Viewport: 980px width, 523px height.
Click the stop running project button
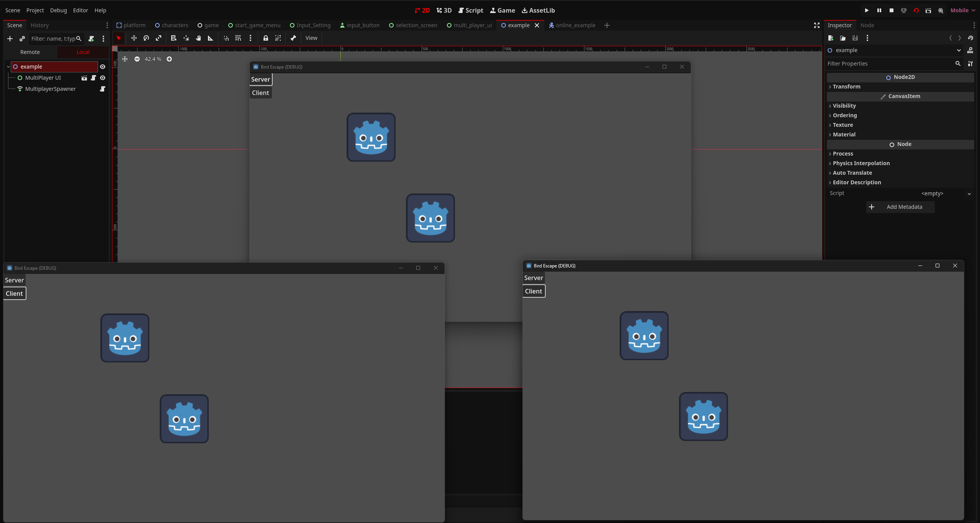tap(891, 10)
